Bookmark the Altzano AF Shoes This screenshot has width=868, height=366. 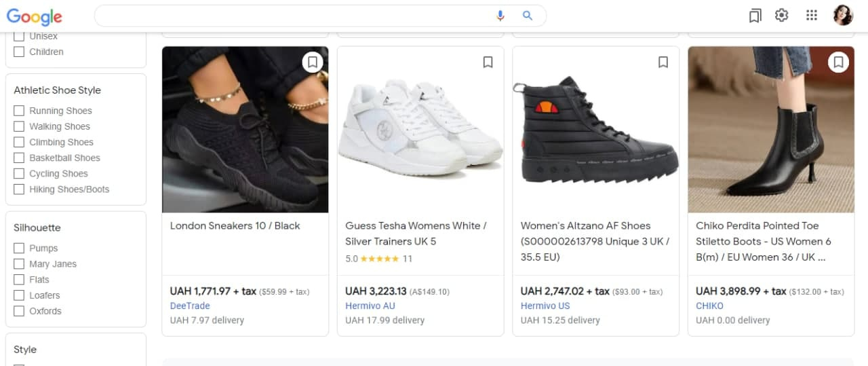point(663,62)
